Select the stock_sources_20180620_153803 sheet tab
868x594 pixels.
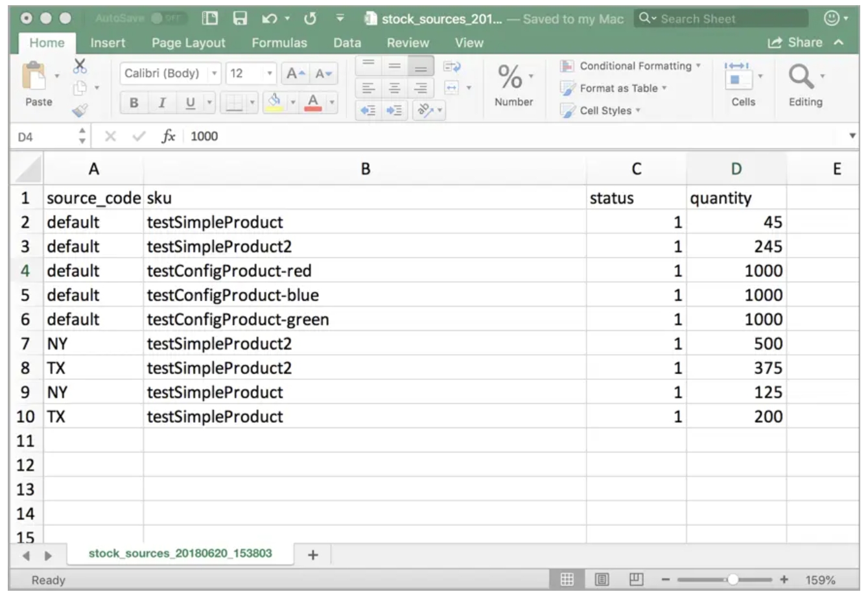(x=180, y=553)
